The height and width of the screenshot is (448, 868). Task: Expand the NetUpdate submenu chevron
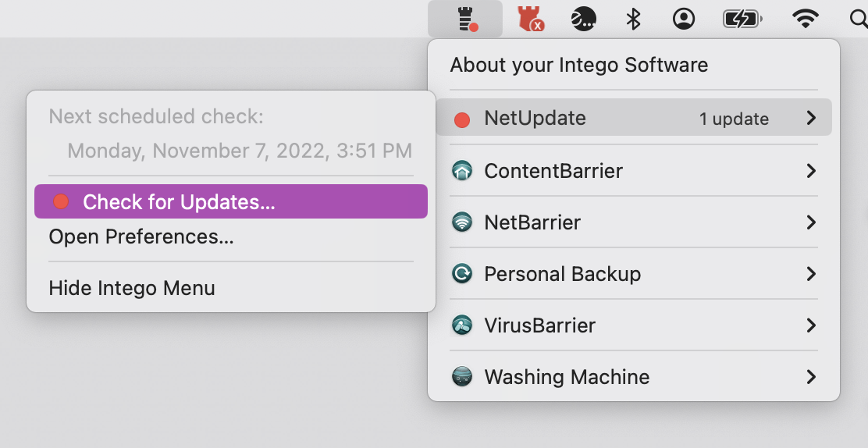tap(811, 117)
